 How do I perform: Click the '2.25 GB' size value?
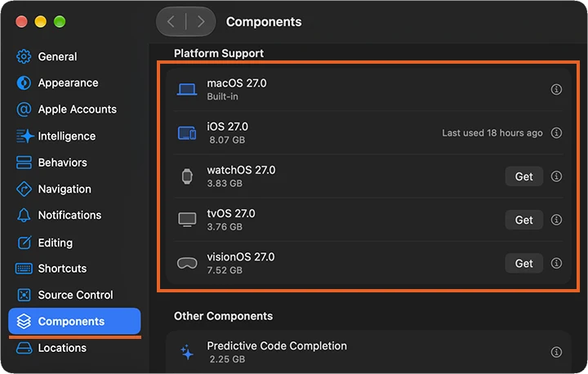pos(227,359)
